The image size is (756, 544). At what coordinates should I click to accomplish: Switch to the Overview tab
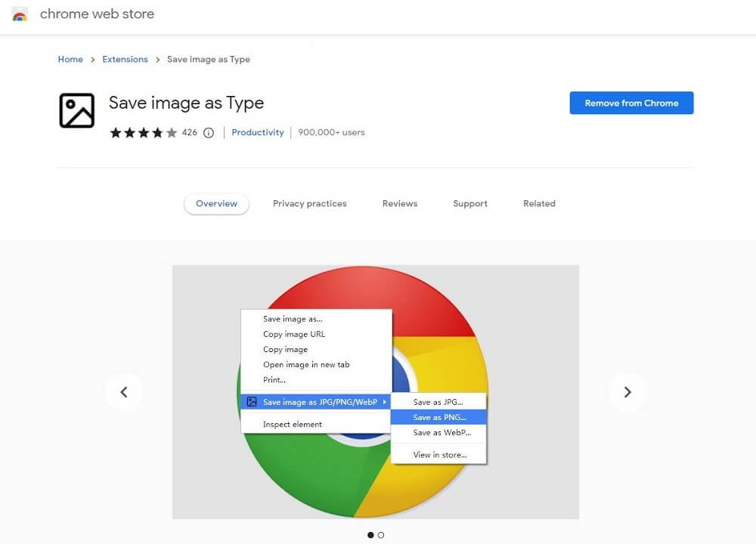point(216,204)
